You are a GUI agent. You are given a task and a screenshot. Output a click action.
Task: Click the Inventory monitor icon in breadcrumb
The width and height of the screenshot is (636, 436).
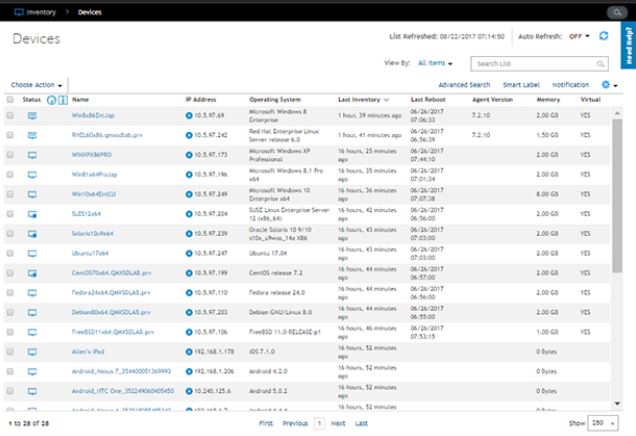pyautogui.click(x=18, y=12)
